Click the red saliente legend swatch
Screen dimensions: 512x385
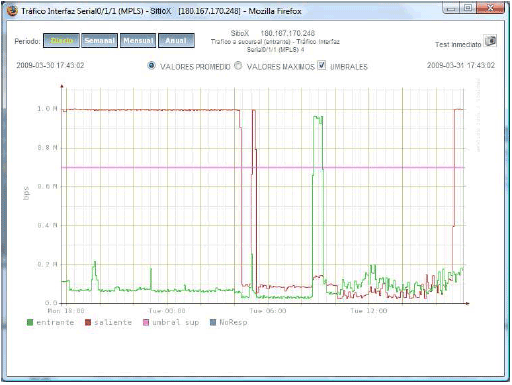point(88,322)
